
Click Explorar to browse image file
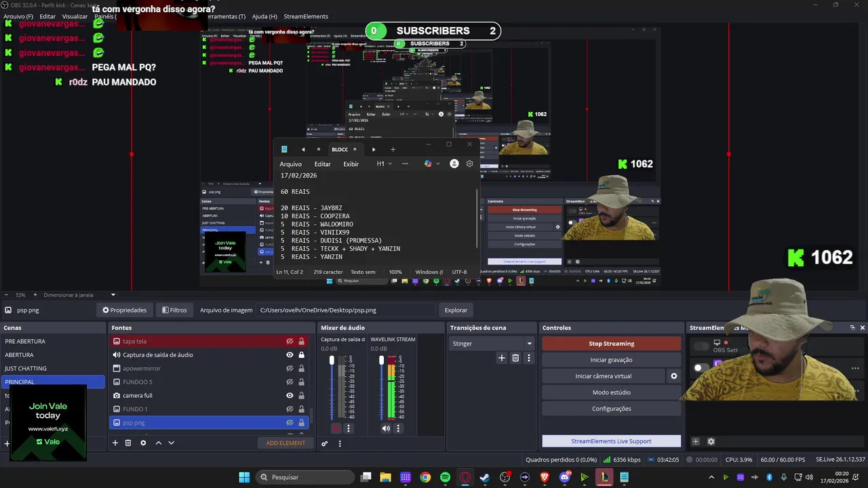[x=456, y=310]
